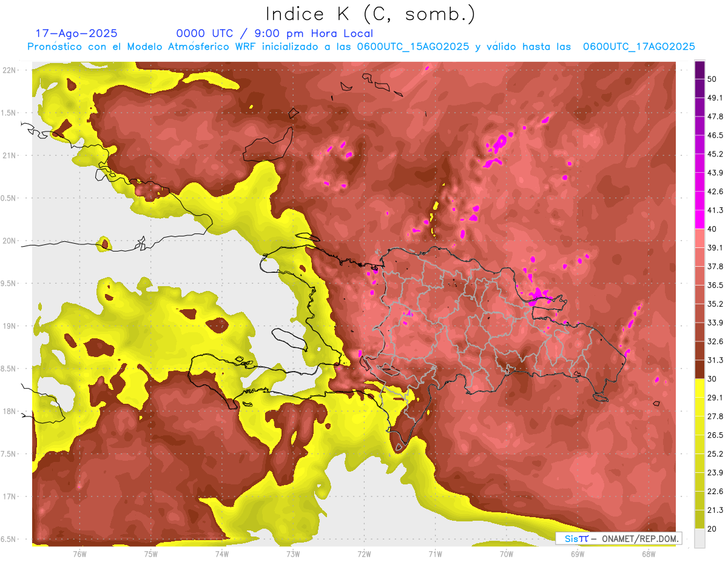This screenshot has width=728, height=562.
Task: Click the latitude label '22N'
Action: point(9,70)
